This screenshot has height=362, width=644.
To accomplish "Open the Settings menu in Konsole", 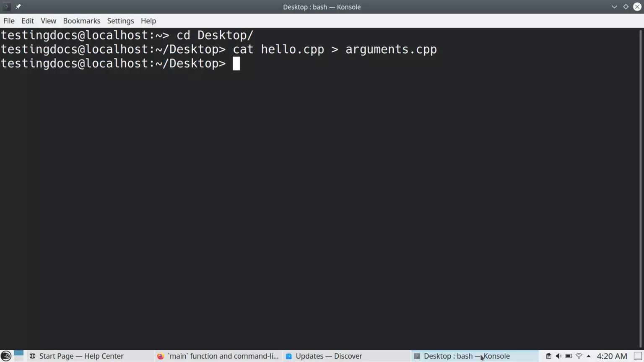I will coord(120,21).
